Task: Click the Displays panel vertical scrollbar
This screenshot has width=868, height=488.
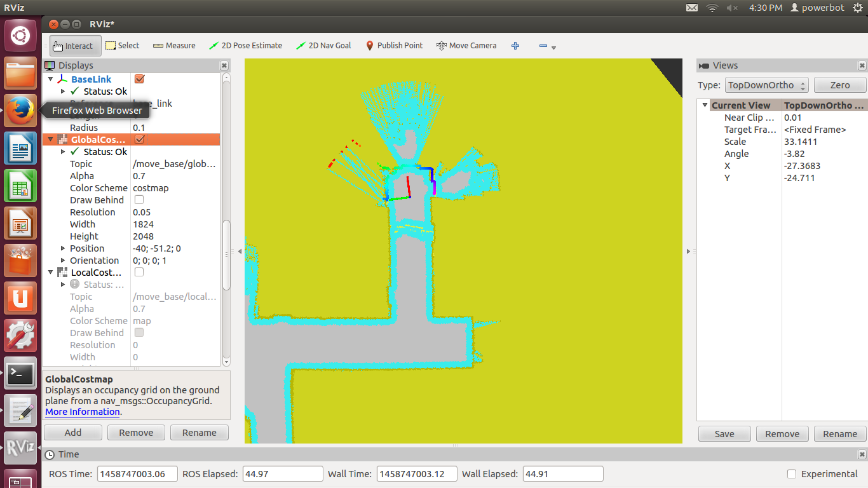Action: 226,254
